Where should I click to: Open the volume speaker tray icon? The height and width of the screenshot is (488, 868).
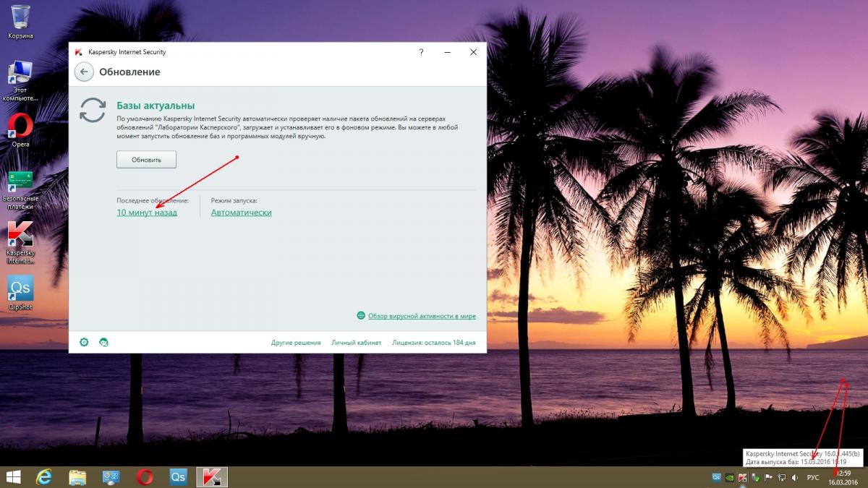[x=795, y=477]
